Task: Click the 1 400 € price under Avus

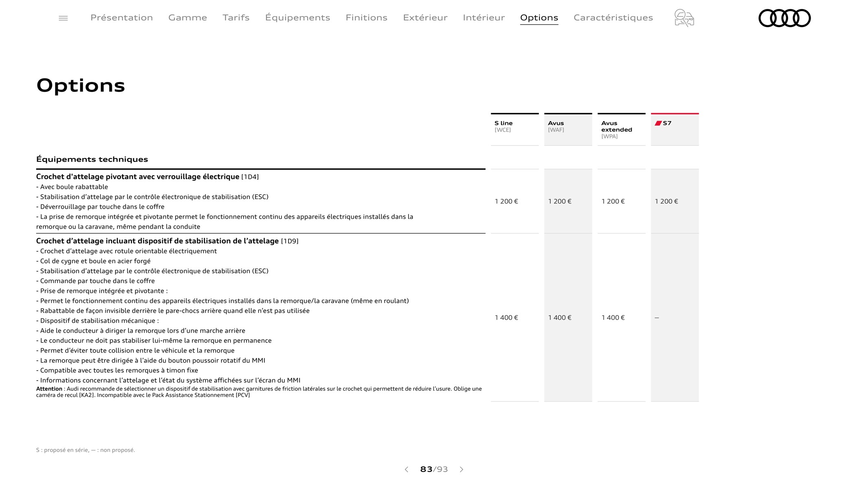Action: point(560,318)
